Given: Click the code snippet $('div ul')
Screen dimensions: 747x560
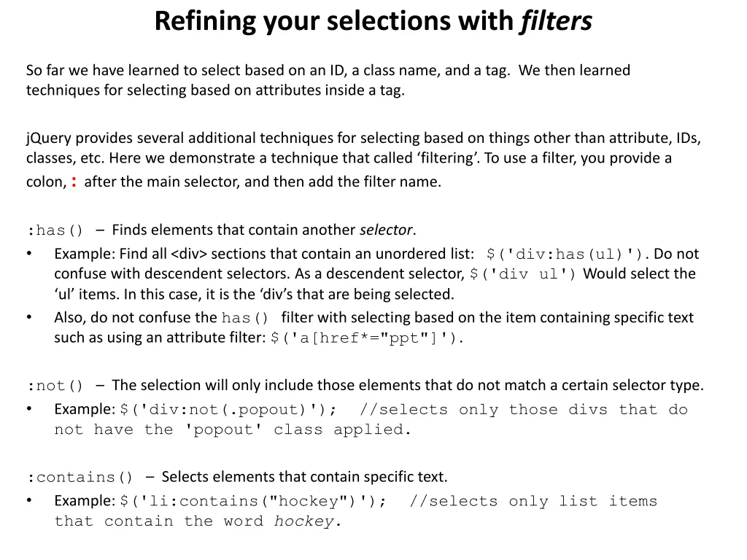Looking at the screenshot, I should tap(522, 274).
